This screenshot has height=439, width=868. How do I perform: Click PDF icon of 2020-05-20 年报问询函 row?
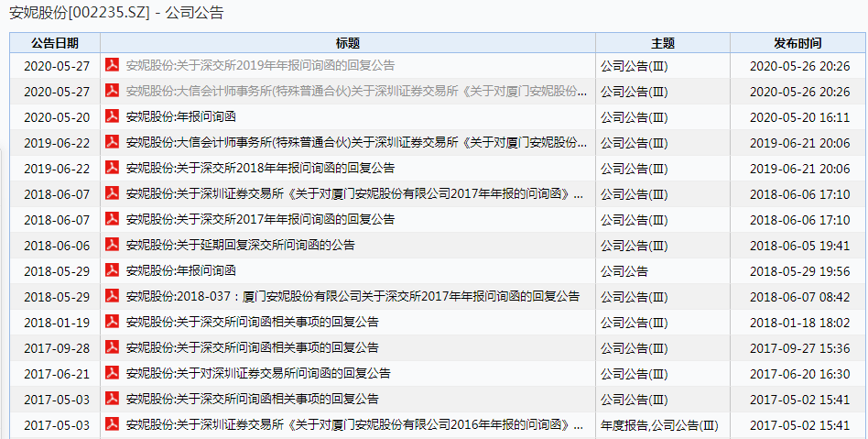113,115
